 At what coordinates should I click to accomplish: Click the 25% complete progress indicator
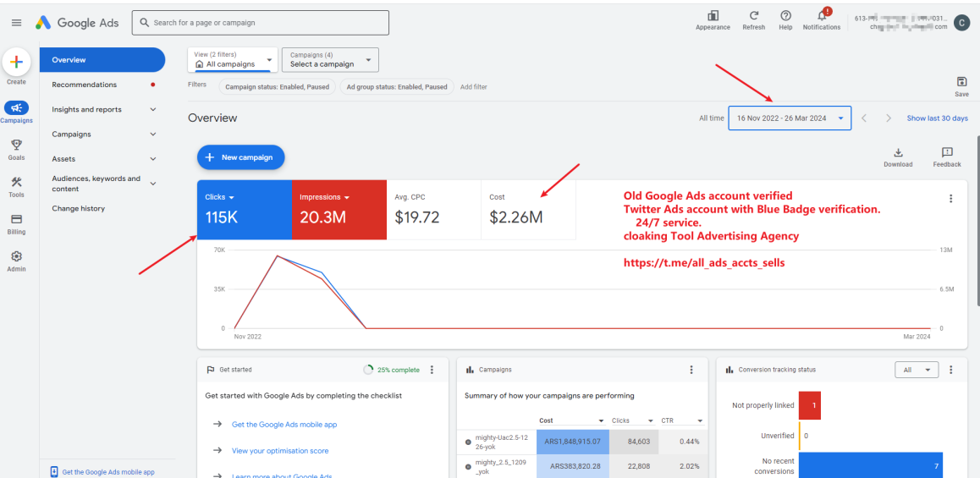pos(391,370)
